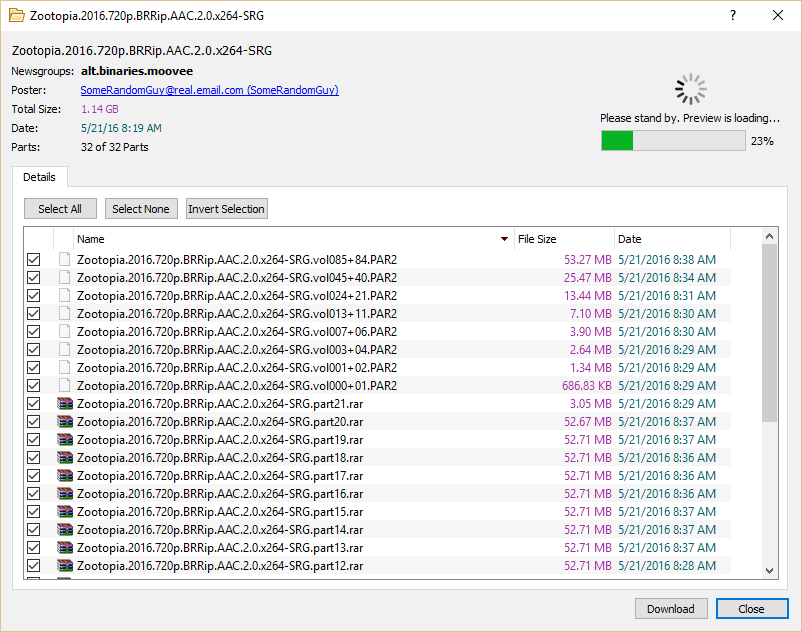The image size is (802, 632).
Task: Click the PAR2 file icon next to vol000+01.PAR2
Action: tap(65, 385)
